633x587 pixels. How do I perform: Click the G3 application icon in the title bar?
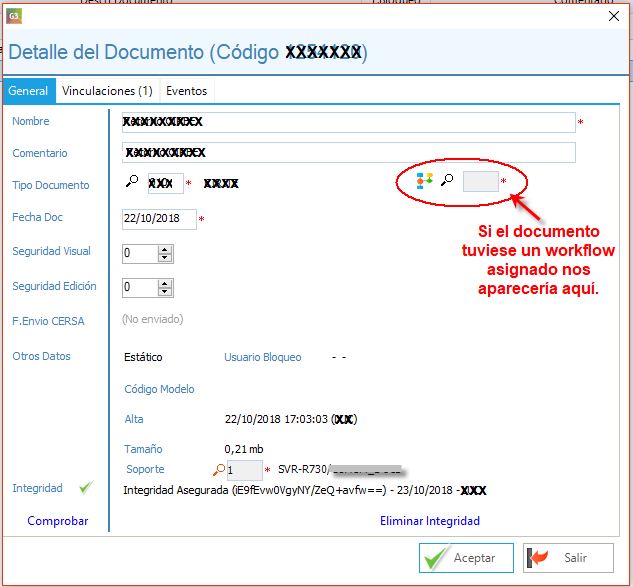point(14,16)
